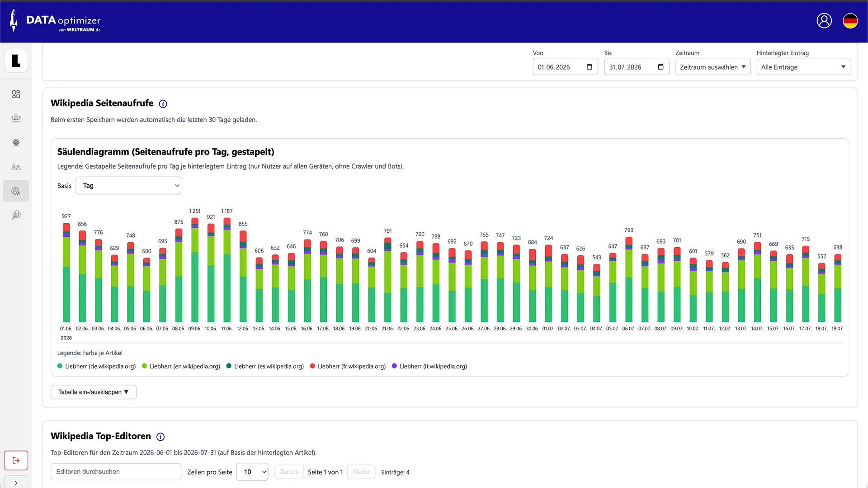Click the x-axis label 01.07.
The image size is (868, 488).
click(548, 328)
